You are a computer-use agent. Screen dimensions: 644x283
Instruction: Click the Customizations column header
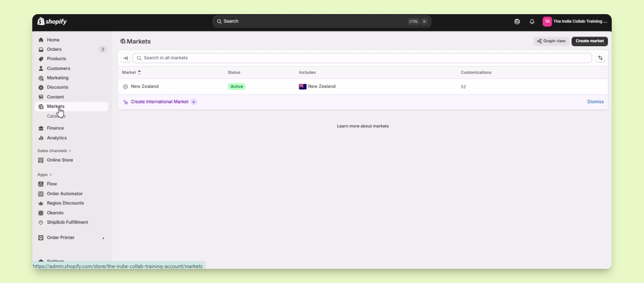tap(476, 73)
